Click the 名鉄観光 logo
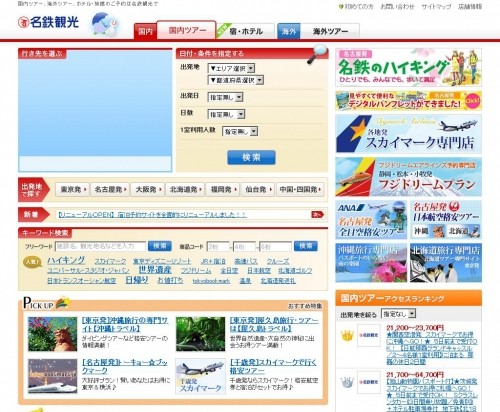 pyautogui.click(x=49, y=22)
